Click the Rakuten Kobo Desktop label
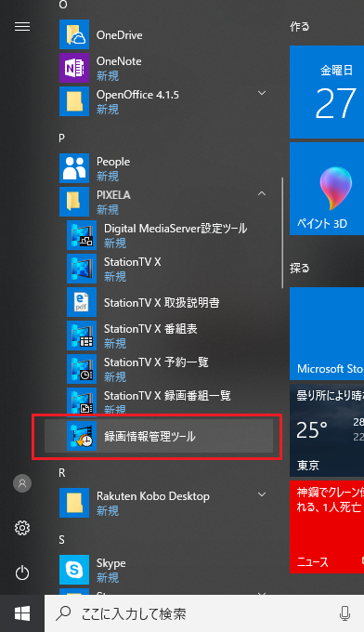The width and height of the screenshot is (364, 632). [153, 496]
